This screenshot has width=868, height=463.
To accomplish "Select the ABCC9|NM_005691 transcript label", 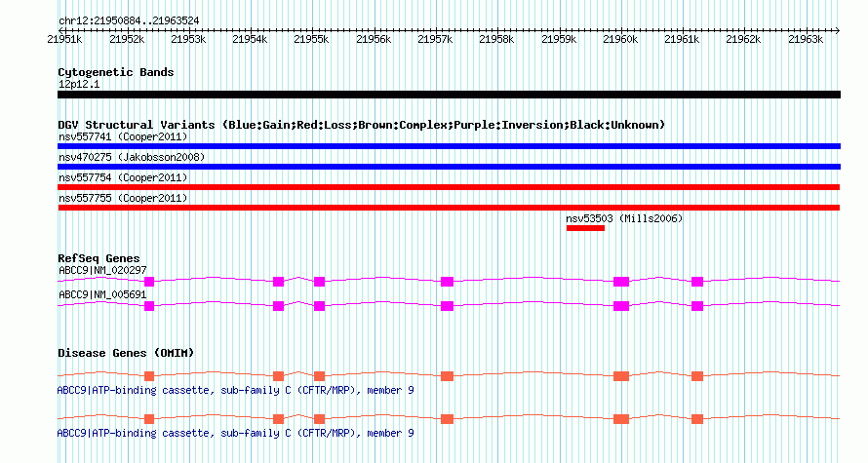I will tap(102, 294).
